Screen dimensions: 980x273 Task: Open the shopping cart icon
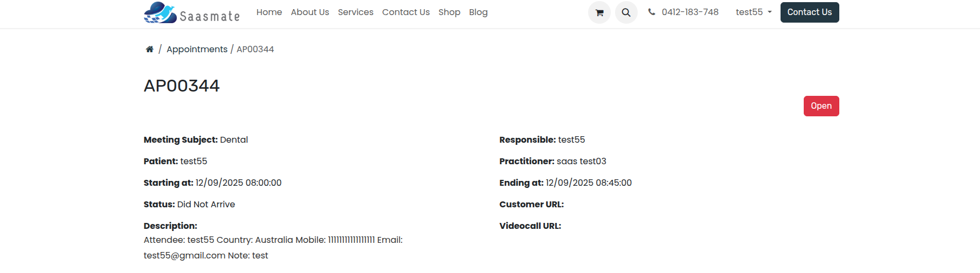tap(599, 12)
